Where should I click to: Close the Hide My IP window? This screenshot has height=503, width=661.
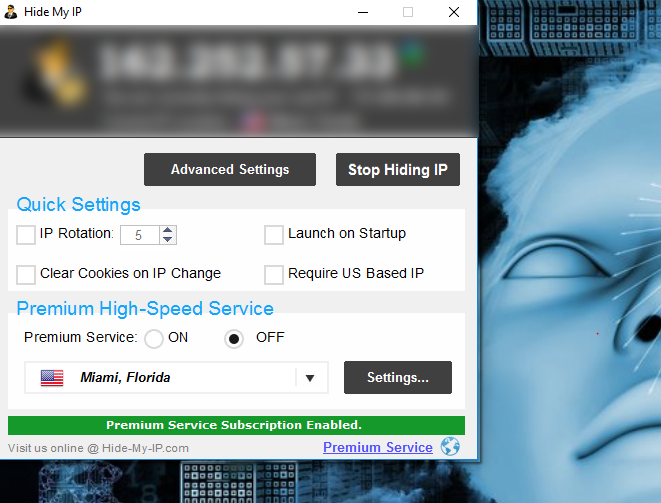[x=454, y=12]
